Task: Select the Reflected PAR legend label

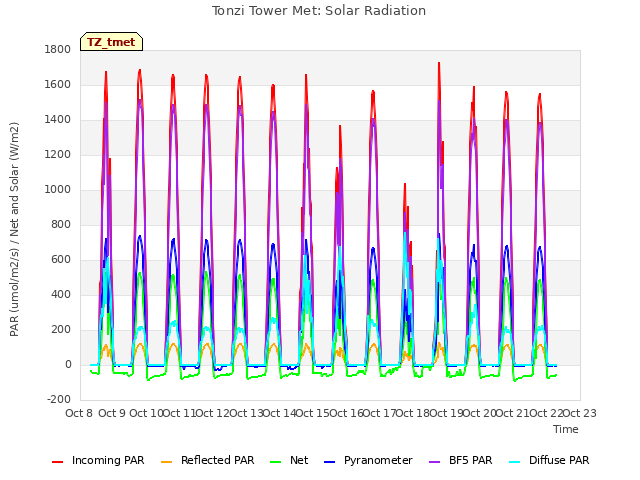Action: click(218, 460)
